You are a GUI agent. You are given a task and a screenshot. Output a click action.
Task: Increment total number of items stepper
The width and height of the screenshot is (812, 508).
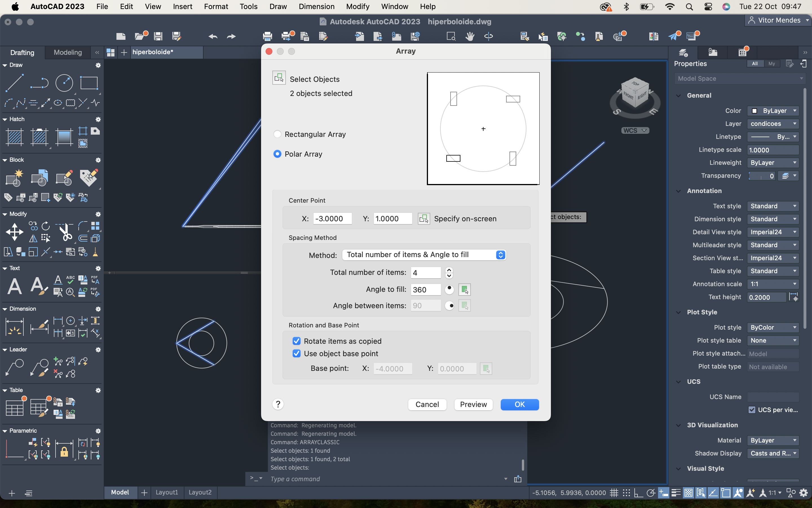[x=449, y=270]
